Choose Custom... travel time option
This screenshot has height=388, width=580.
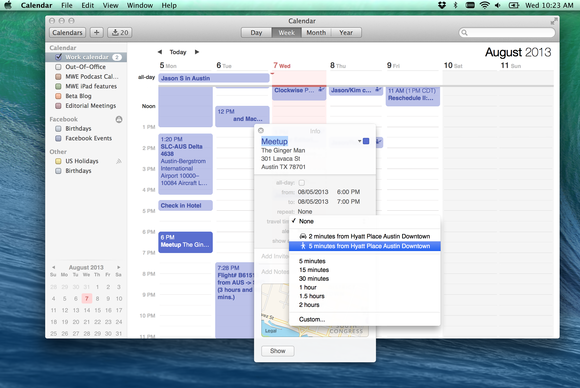pos(364,319)
